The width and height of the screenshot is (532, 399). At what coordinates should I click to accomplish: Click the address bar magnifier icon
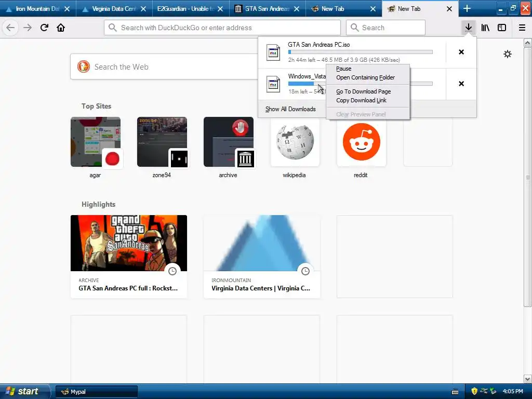point(113,28)
